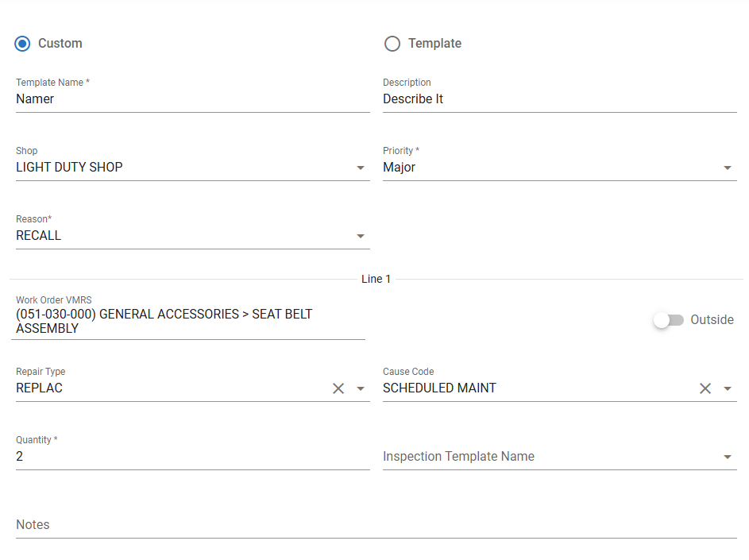Click the Quantity input field

click(191, 457)
